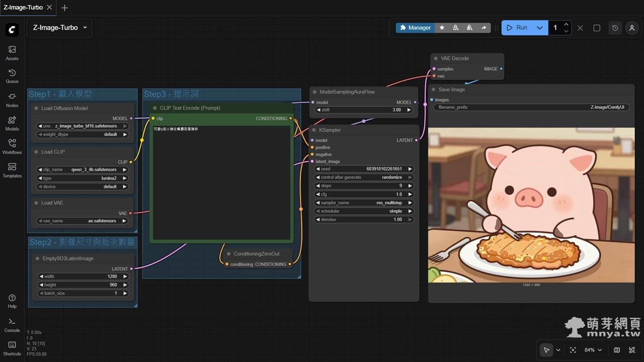Open the Queue sidebar panel
Screen dimensions: 644x362
[x=12, y=76]
